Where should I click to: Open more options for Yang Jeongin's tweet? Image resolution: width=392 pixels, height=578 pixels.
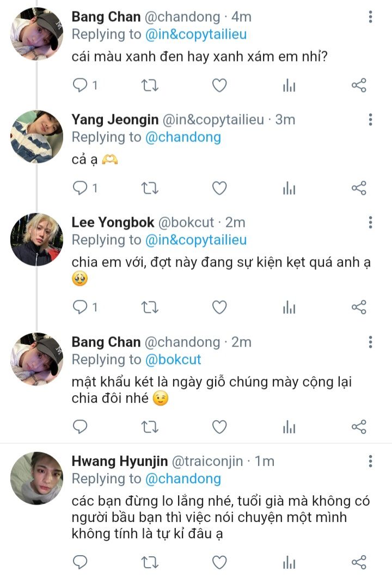pos(370,120)
